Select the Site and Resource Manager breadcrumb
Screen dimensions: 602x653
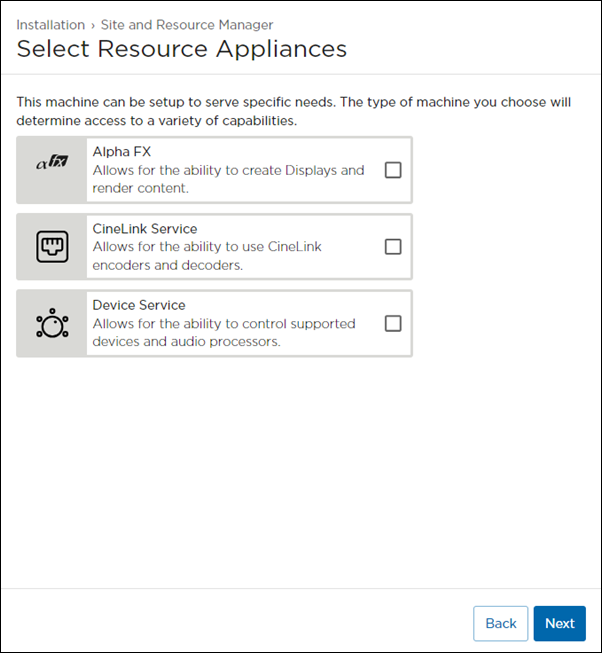point(187,25)
